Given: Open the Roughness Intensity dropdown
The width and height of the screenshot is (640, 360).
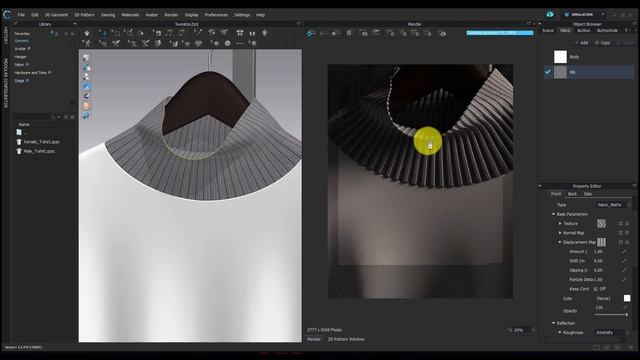Looking at the screenshot, I should pos(613,332).
